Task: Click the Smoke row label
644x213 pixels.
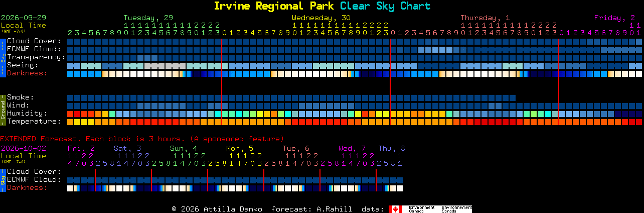Action: tap(20, 97)
